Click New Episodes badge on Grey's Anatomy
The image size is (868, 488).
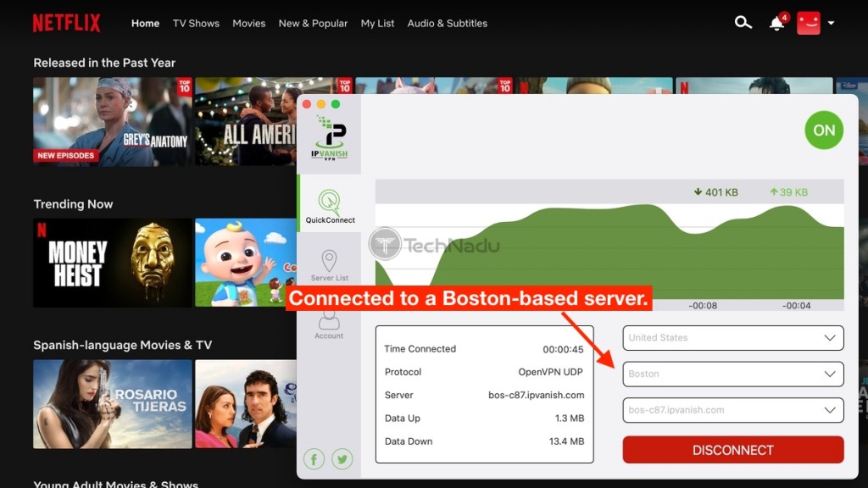pyautogui.click(x=66, y=156)
